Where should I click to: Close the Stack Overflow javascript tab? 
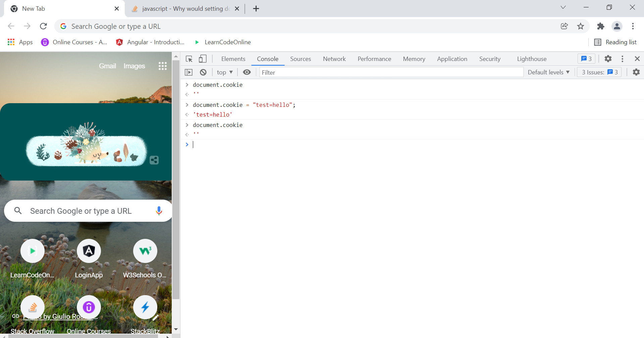point(237,9)
